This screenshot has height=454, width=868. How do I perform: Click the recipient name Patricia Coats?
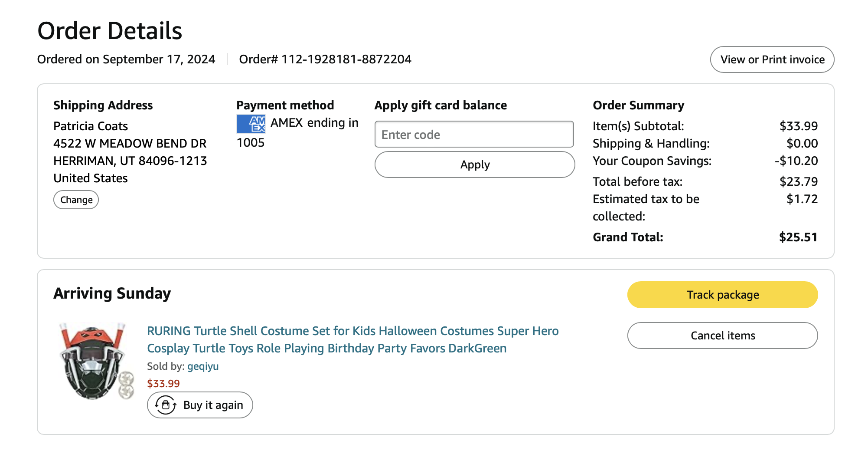point(91,126)
